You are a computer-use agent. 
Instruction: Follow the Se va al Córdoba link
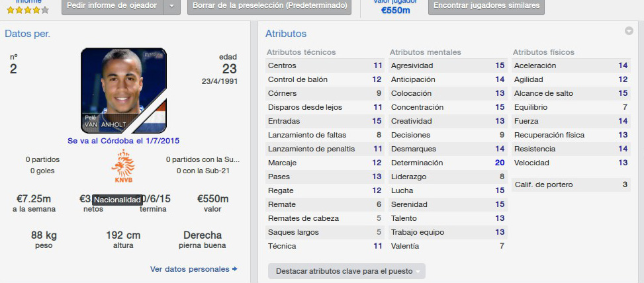point(124,141)
